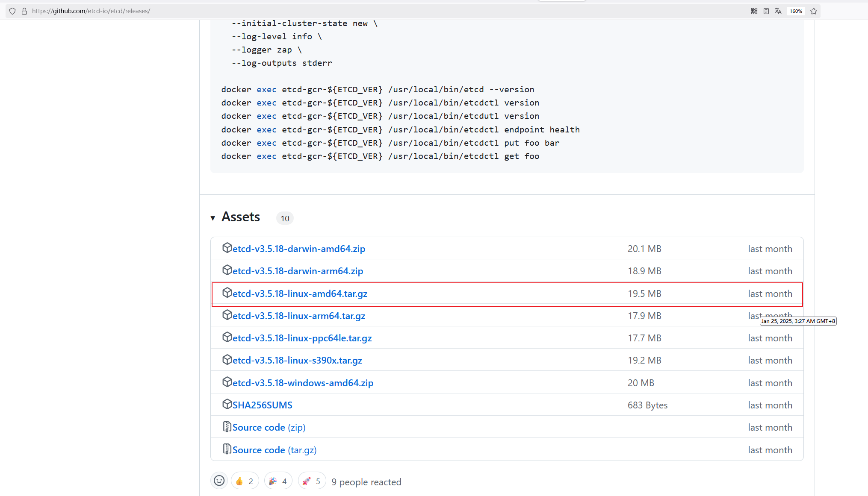
Task: Download etcd-v3.5.18-darwin-arm64.zip
Action: pyautogui.click(x=298, y=271)
